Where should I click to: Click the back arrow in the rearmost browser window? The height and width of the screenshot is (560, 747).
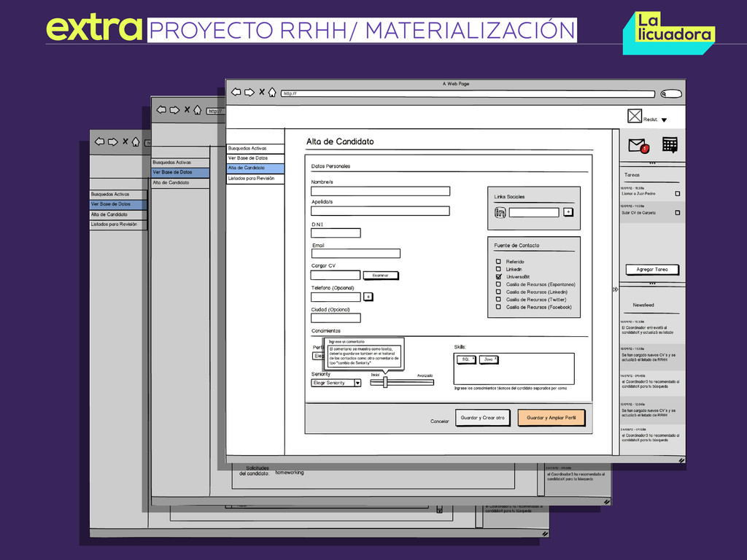[x=99, y=141]
